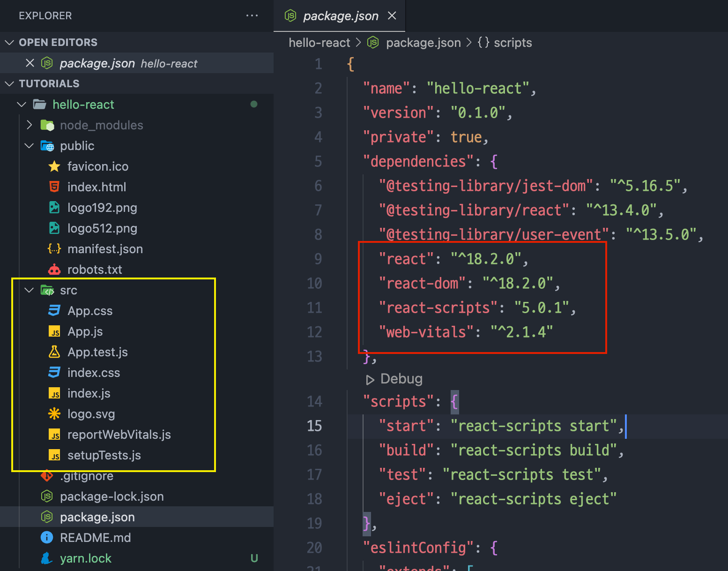Viewport: 728px width, 571px height.
Task: Click the JS icon beside setupTests.js
Action: point(54,455)
